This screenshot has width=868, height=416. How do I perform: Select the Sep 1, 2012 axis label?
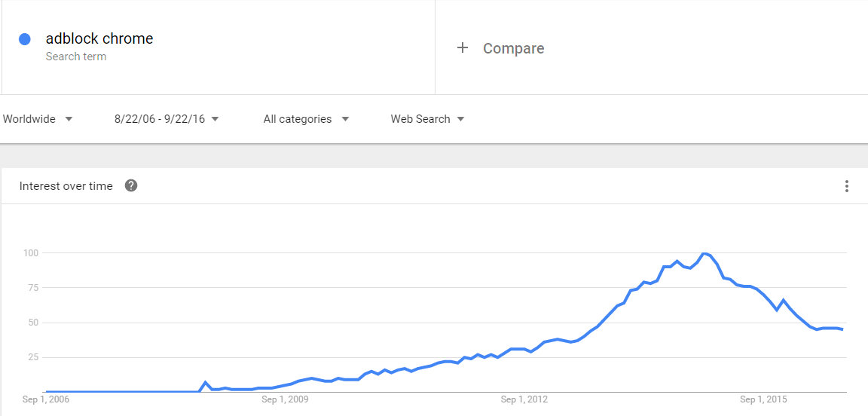click(x=524, y=399)
